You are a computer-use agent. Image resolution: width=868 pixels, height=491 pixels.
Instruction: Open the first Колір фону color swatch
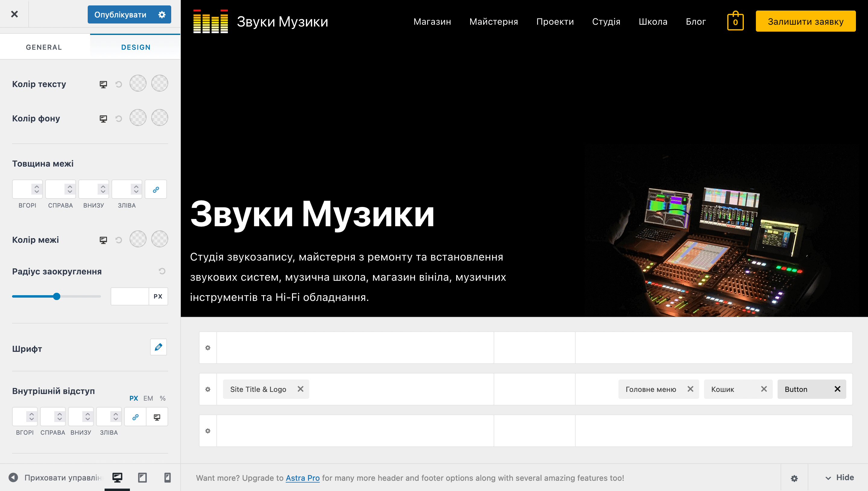click(x=138, y=118)
